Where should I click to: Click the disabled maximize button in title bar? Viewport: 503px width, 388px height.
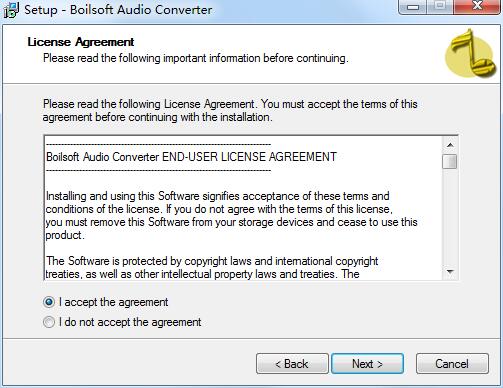pos(440,7)
